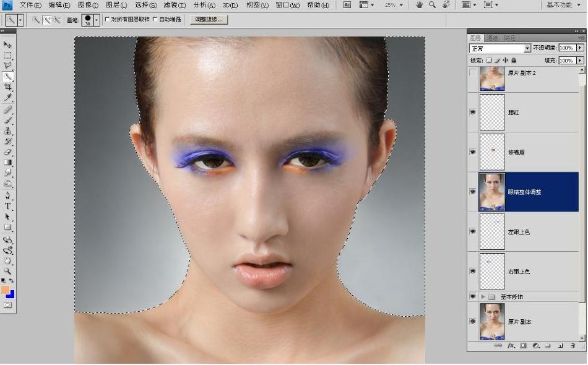Expand the 基本修饰 layer group
This screenshot has width=588, height=365.
(x=483, y=297)
